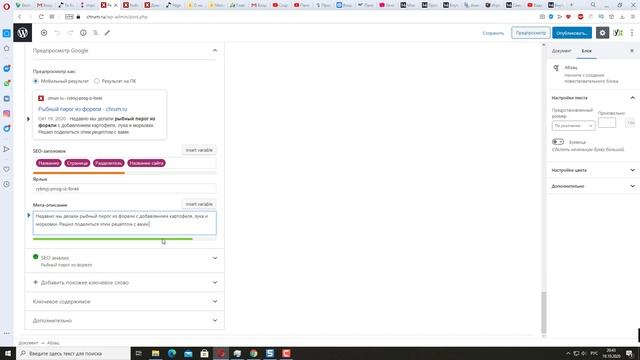The image size is (640, 360).
Task: Undo the last editor change
Action: point(57,33)
